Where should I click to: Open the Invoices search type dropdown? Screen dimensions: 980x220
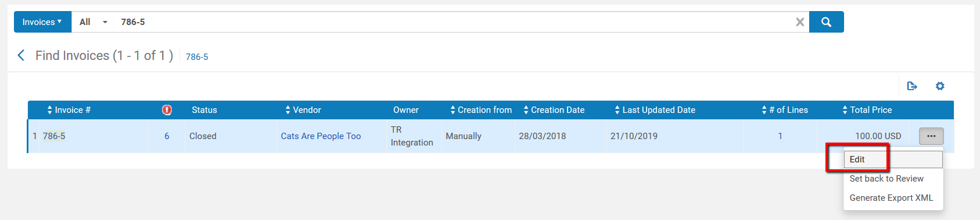point(42,22)
